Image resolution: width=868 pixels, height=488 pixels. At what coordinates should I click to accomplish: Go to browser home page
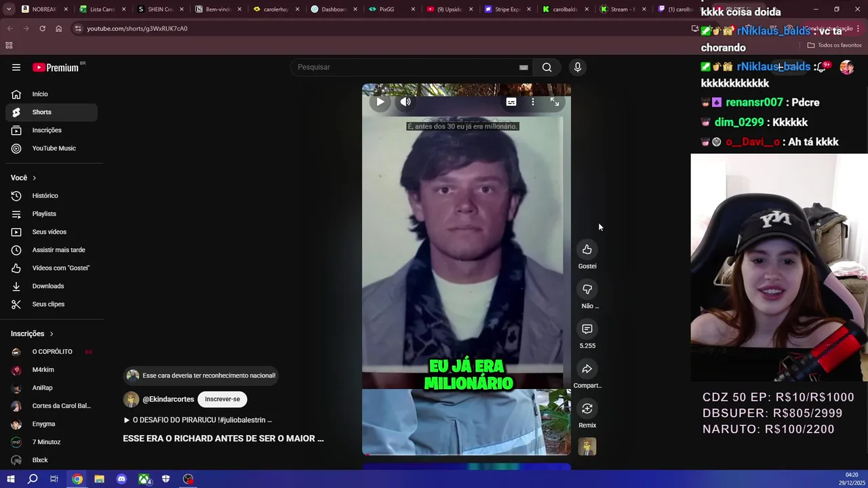[x=58, y=28]
